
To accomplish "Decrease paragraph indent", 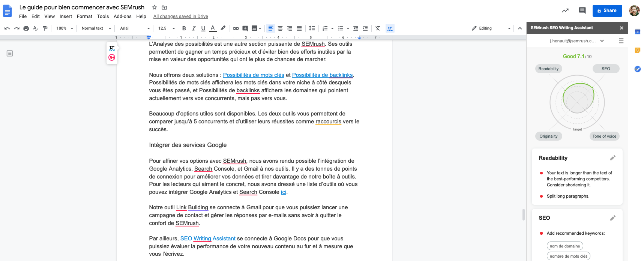I will [356, 28].
